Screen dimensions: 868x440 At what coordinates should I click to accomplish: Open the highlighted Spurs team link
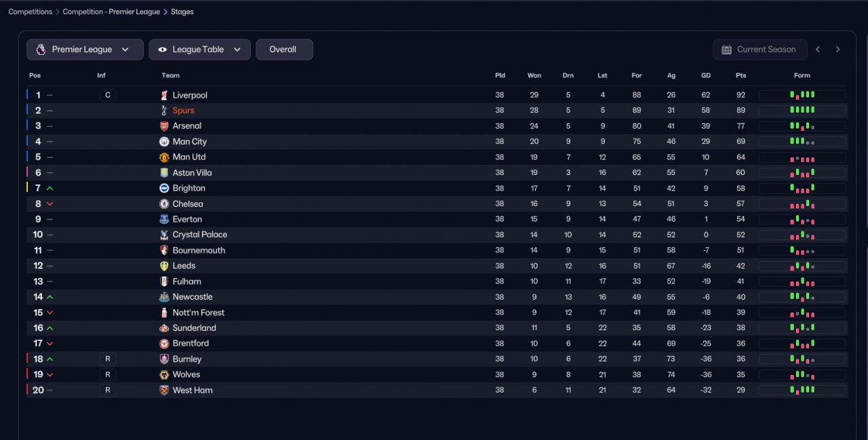(x=183, y=111)
